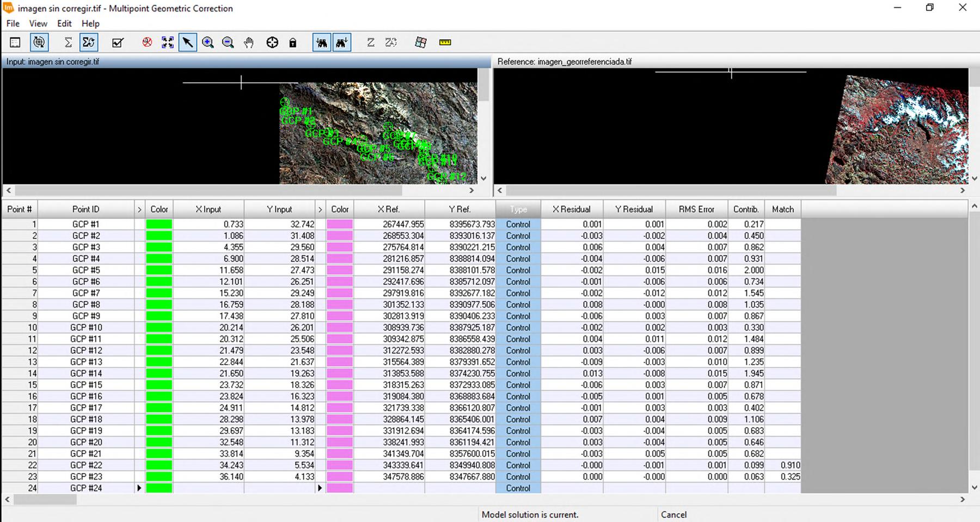This screenshot has width=980, height=522.
Task: Select the GCP #22 point ID cell
Action: tap(86, 465)
